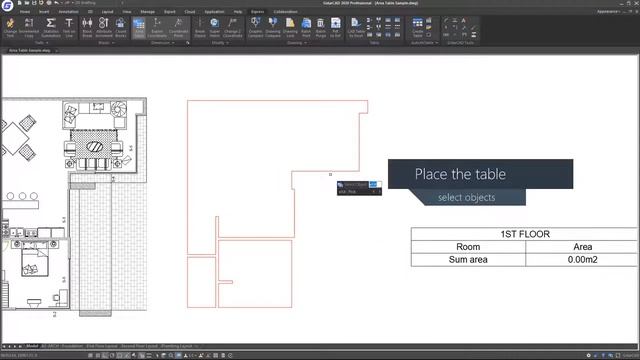Expand the Dimension panel dropdown
The width and height of the screenshot is (640, 360).
(163, 42)
